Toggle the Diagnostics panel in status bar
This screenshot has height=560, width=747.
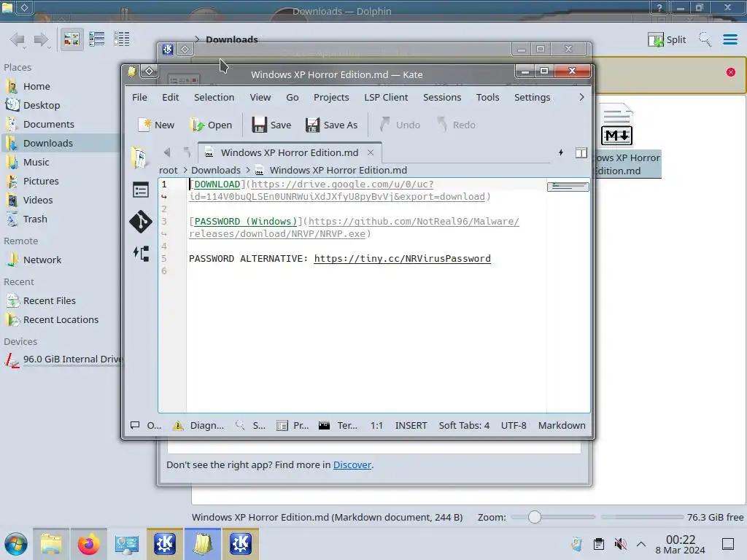point(198,425)
